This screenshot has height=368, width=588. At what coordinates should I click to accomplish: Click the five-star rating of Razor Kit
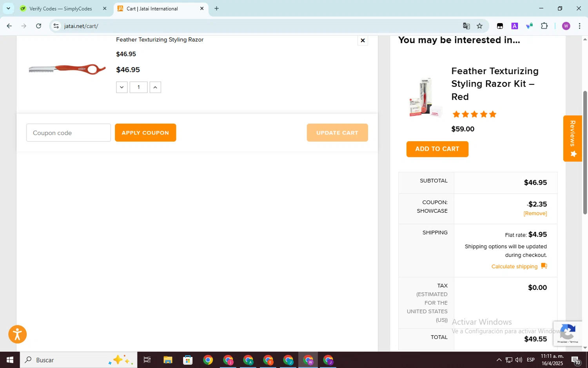474,114
